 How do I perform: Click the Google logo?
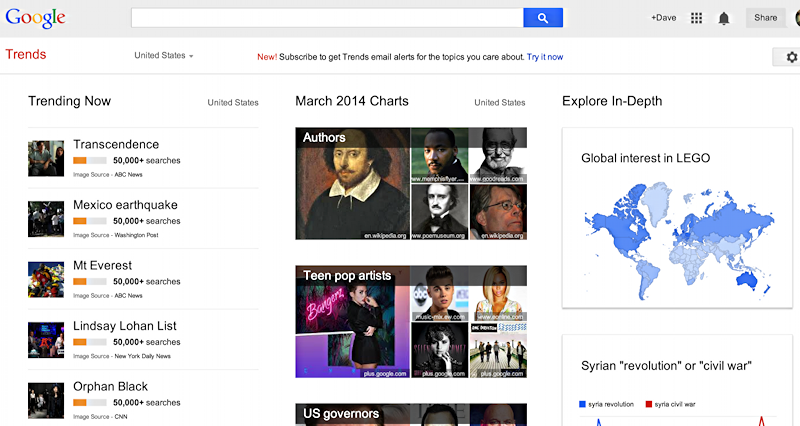(x=35, y=18)
